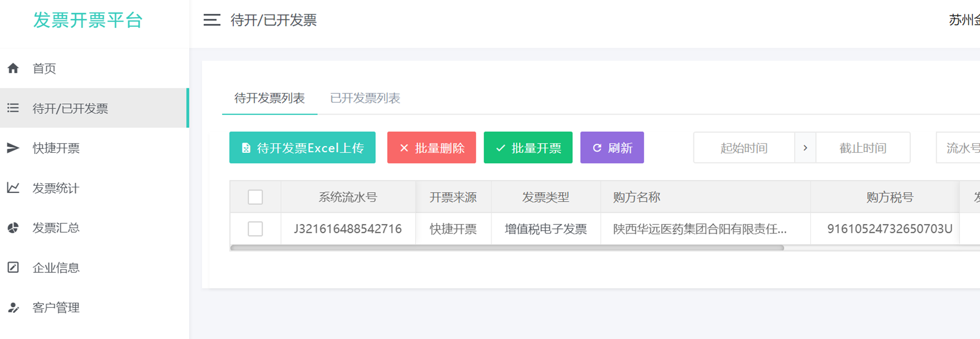Open the 截止时间 end date picker
The image size is (980, 339).
(x=862, y=148)
